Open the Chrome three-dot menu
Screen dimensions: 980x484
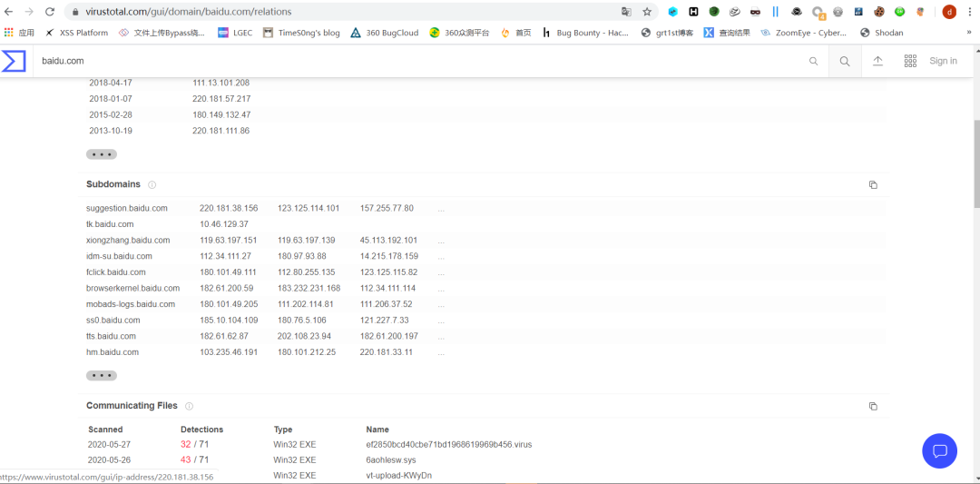pos(969,11)
